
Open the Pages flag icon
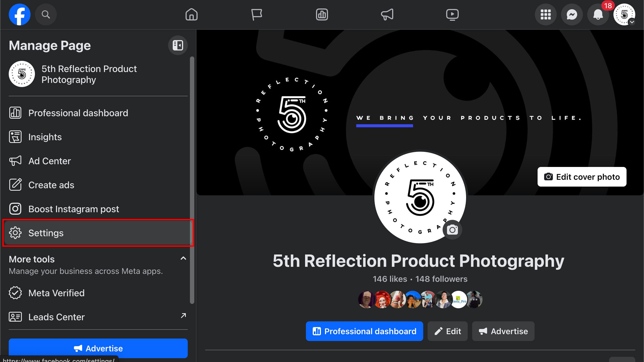tap(257, 14)
